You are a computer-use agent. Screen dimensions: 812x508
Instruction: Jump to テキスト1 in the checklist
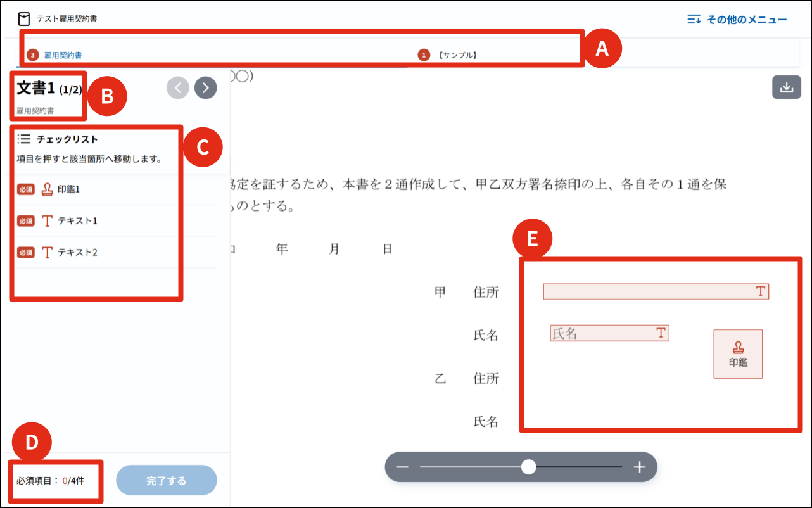click(x=77, y=220)
